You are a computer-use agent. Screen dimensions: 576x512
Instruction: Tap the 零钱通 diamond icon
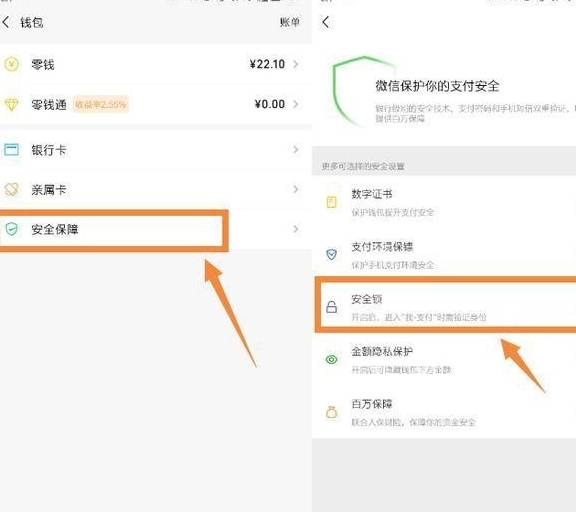click(11, 105)
